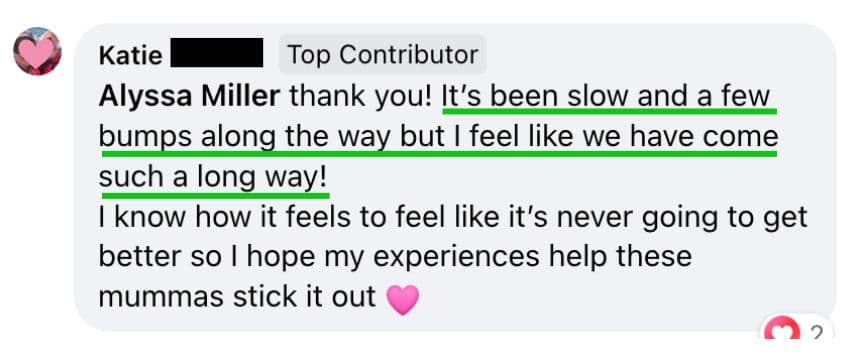
Task: Click the blacked-out surname bar
Action: 217,53
